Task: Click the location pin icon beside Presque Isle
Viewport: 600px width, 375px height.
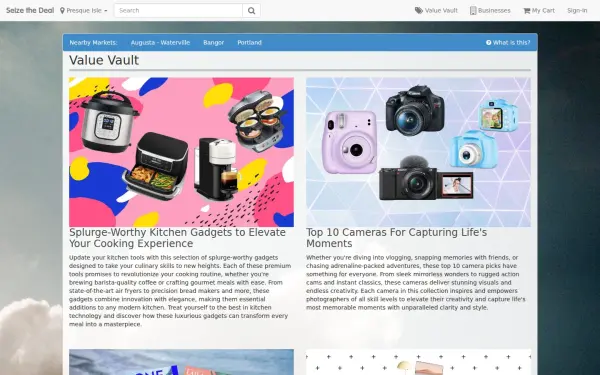Action: (62, 11)
